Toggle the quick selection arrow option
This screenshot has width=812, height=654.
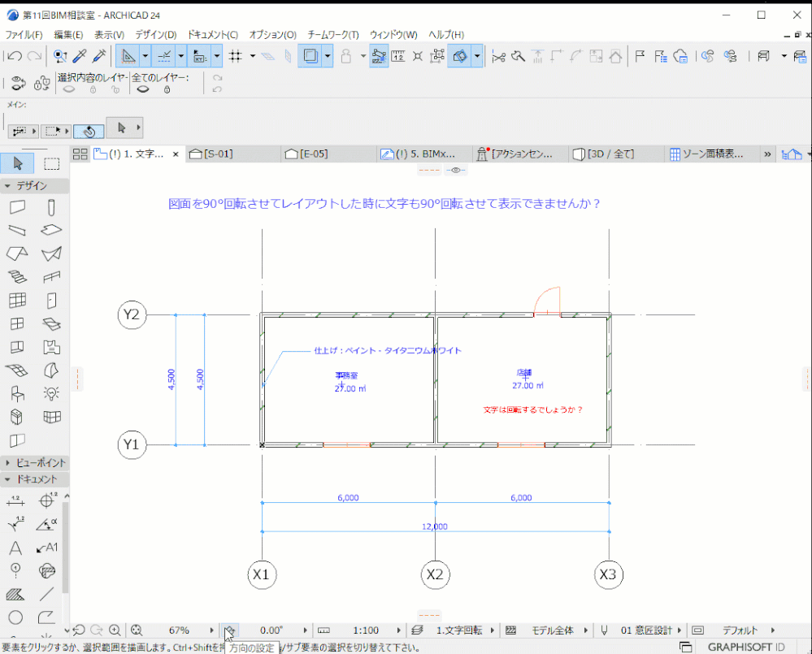[x=89, y=132]
